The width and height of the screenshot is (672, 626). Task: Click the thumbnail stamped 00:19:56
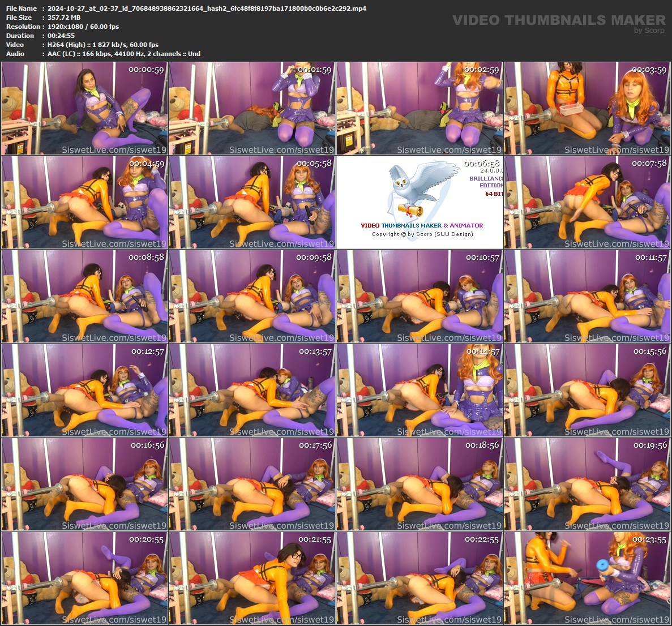[x=587, y=484]
